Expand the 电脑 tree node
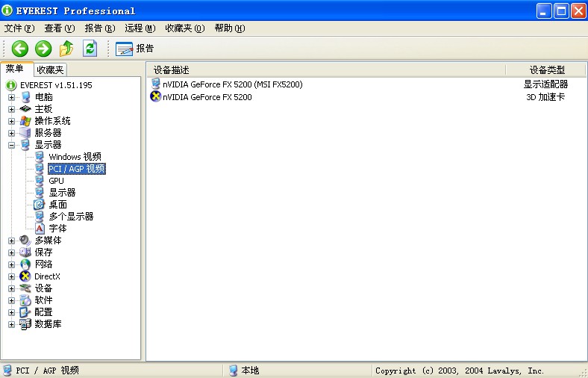Viewport: 588px width, 378px height. coord(12,98)
